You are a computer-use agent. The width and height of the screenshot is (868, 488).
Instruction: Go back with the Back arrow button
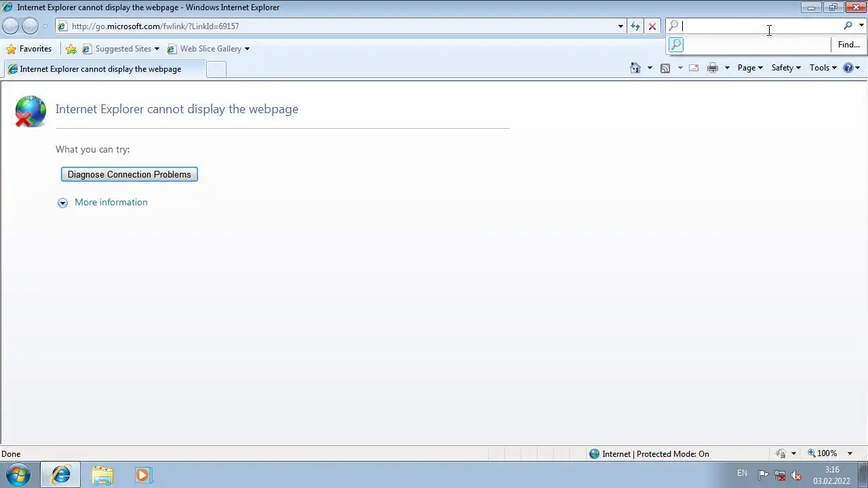[10, 26]
